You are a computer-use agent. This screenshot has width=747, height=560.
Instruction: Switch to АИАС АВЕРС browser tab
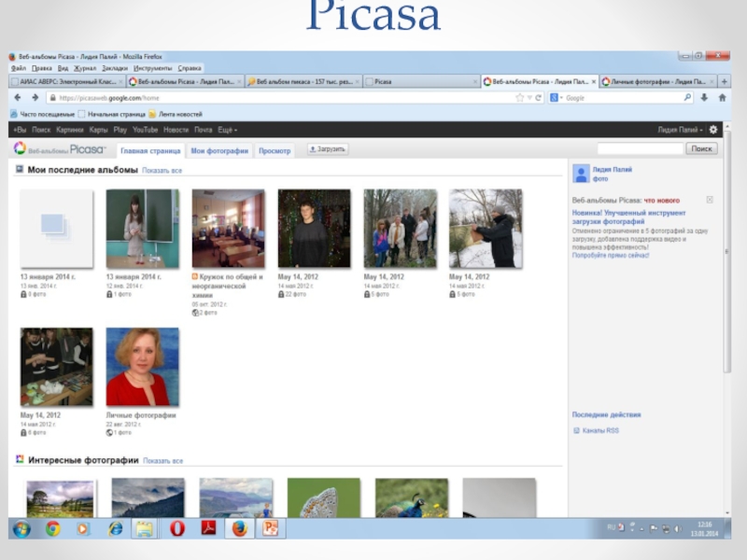[x=67, y=81]
